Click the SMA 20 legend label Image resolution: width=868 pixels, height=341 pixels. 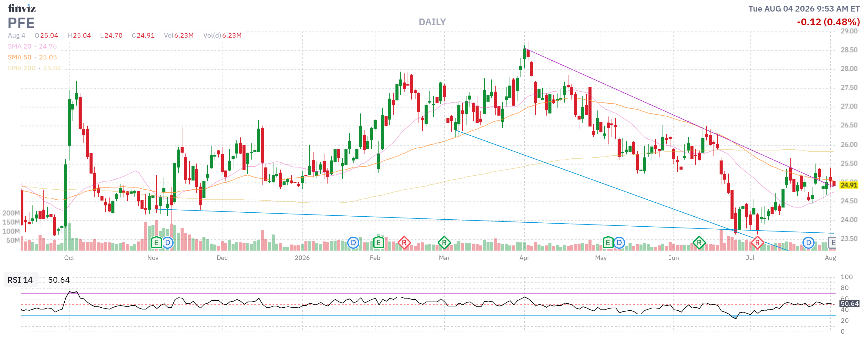(x=19, y=46)
